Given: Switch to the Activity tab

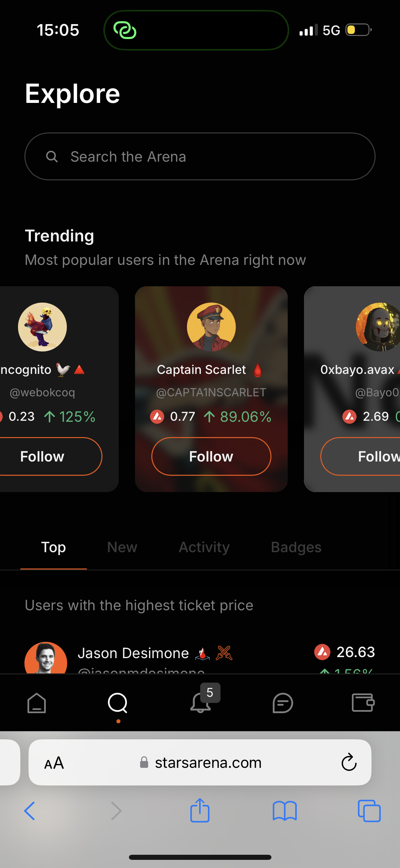Looking at the screenshot, I should pos(204,547).
